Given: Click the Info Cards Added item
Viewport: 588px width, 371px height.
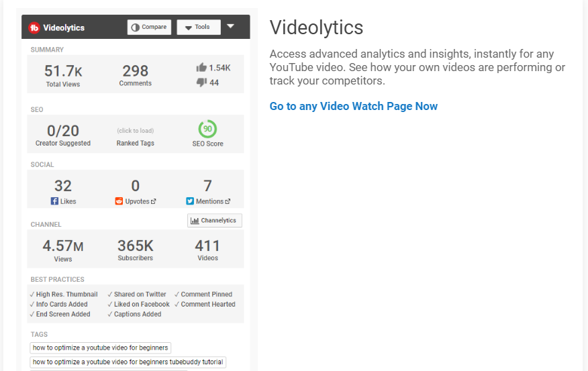Looking at the screenshot, I should (x=58, y=305).
